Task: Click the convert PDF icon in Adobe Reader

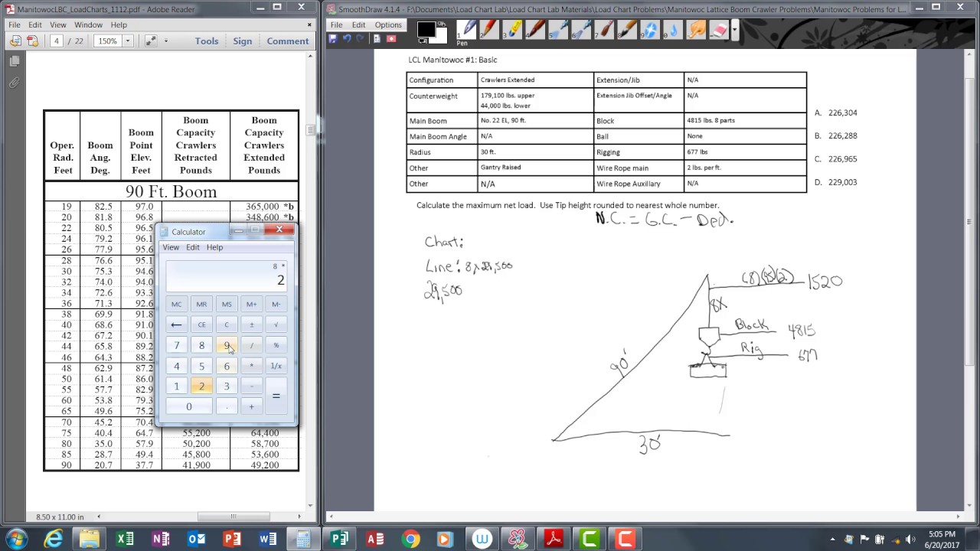Action: coord(15,41)
